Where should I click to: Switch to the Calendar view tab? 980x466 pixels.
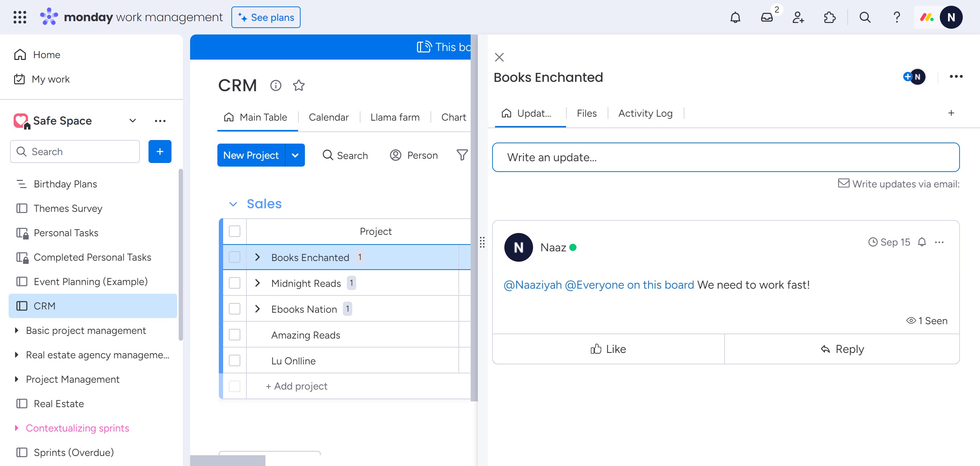point(328,117)
